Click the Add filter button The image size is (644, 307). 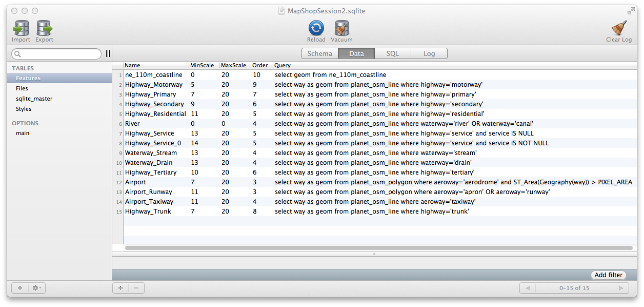(608, 275)
